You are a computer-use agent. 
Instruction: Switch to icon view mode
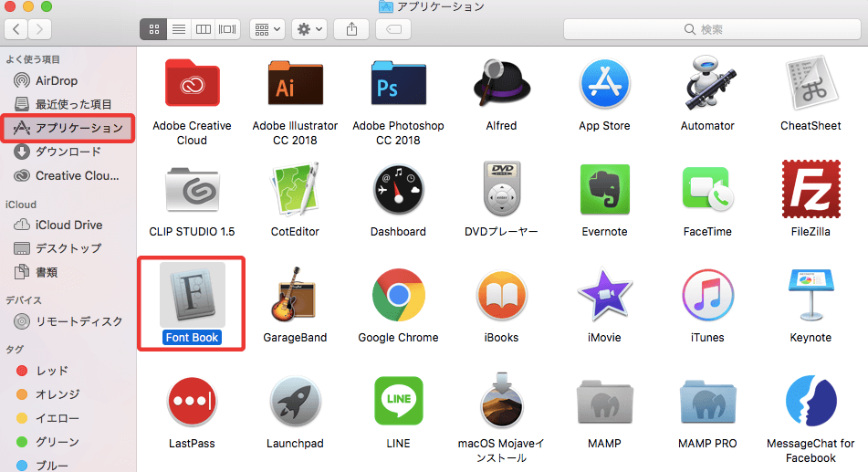[153, 29]
